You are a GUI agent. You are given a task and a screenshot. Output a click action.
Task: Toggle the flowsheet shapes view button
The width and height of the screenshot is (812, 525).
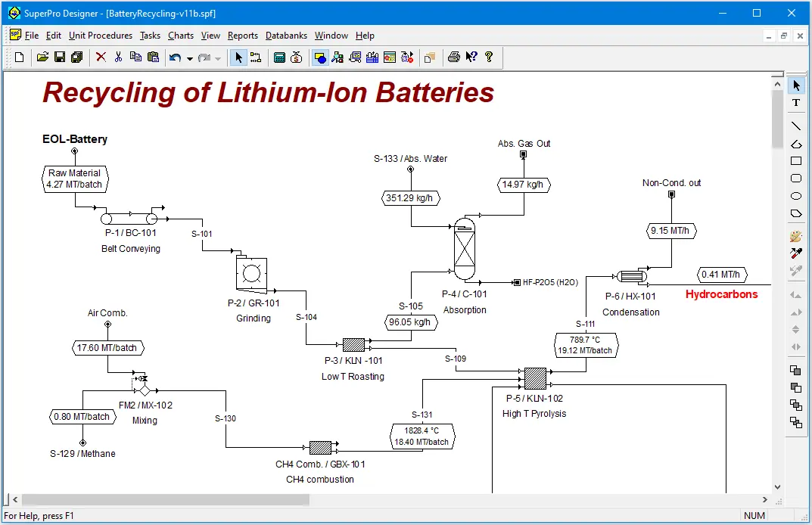tap(320, 57)
